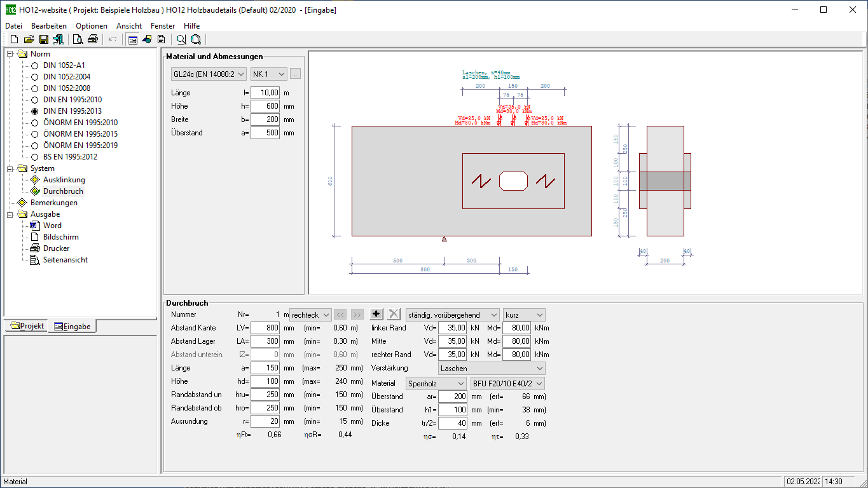Add a new opening with plus button
This screenshot has width=868, height=488.
(376, 315)
